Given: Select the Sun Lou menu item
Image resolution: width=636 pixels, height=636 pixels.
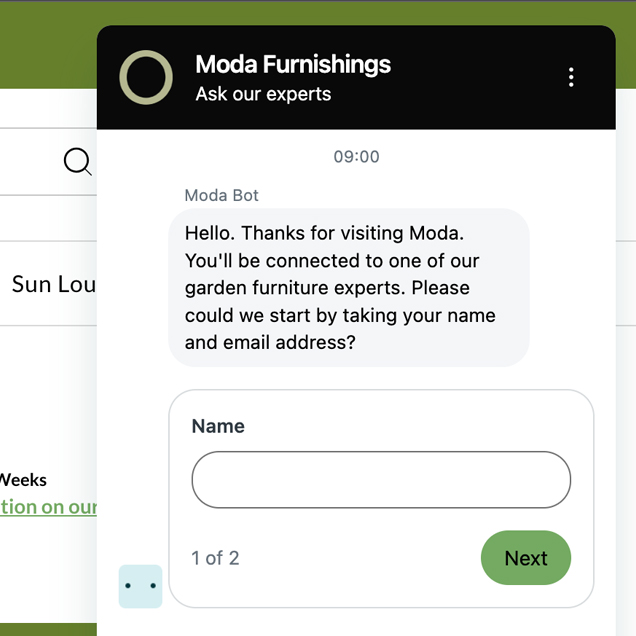Looking at the screenshot, I should click(x=53, y=284).
